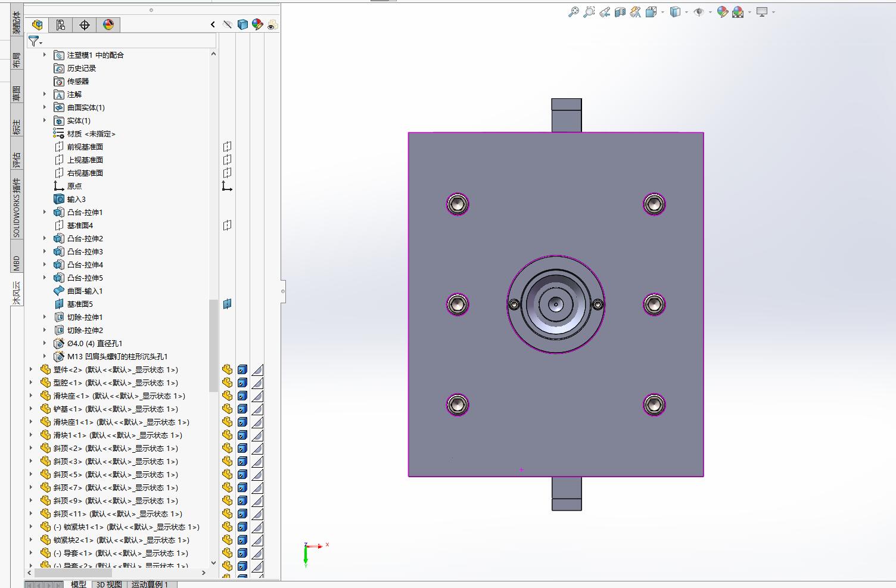Open Display Style dropdown arrow
Viewport: 896px width, 588px height.
click(x=686, y=12)
